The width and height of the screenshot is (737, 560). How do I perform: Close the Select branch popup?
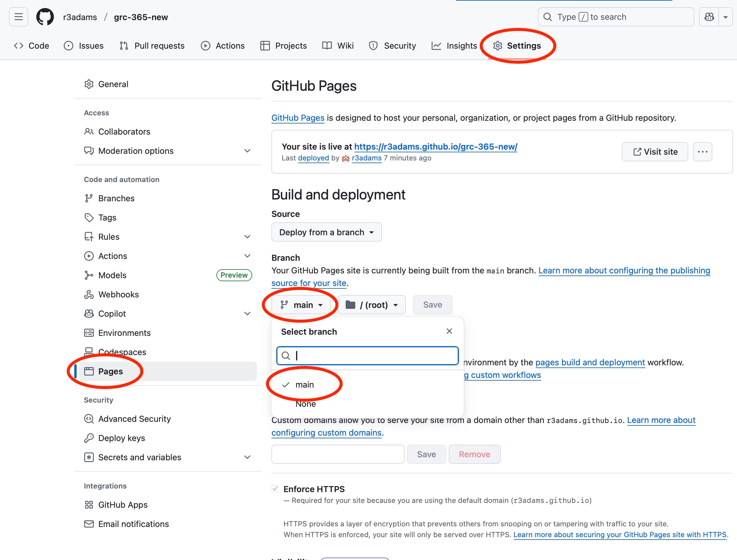click(449, 331)
